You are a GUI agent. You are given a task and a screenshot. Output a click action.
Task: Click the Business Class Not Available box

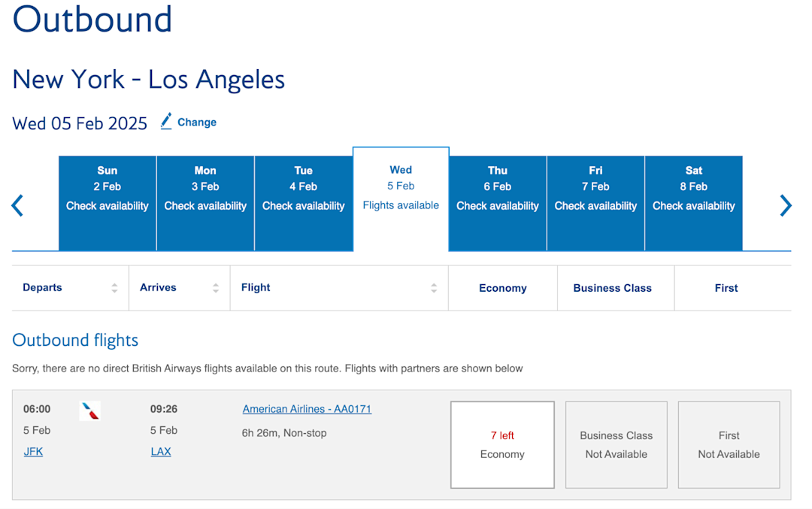pyautogui.click(x=616, y=444)
